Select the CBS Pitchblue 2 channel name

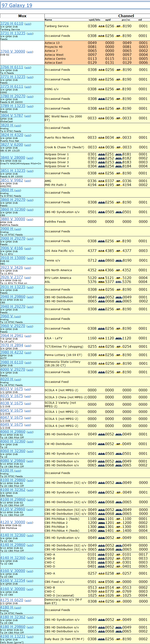tap(56, 523)
